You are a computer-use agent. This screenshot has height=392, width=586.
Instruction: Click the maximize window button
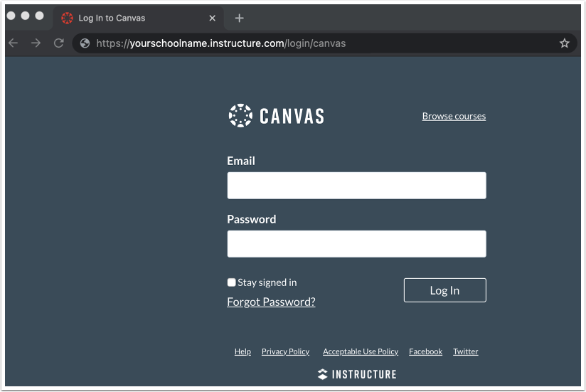(39, 16)
